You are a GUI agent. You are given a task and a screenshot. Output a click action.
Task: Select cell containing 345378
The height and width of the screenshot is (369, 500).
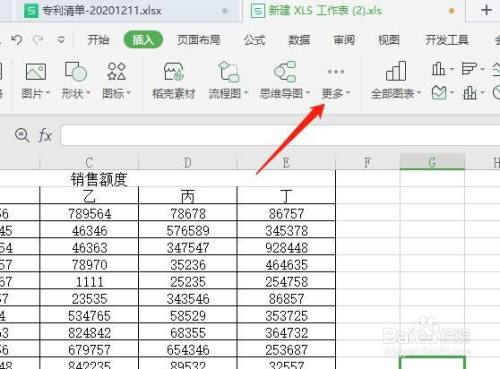click(x=286, y=230)
